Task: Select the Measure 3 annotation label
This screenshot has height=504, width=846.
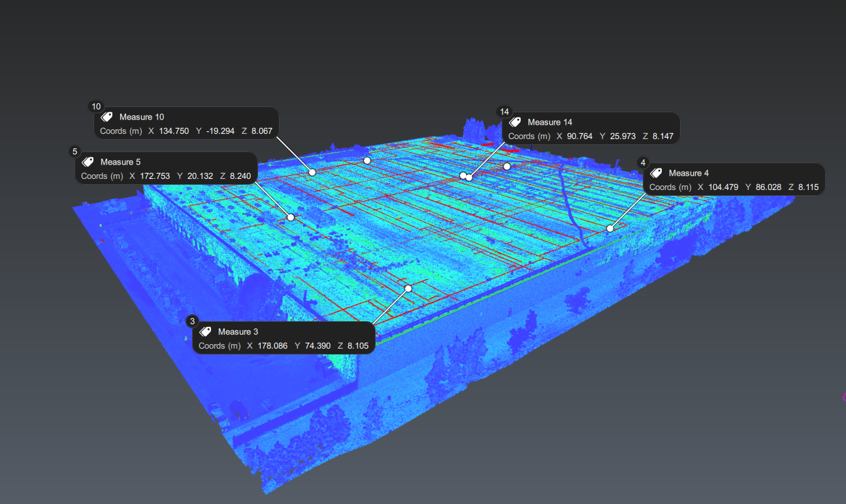Action: tap(284, 338)
